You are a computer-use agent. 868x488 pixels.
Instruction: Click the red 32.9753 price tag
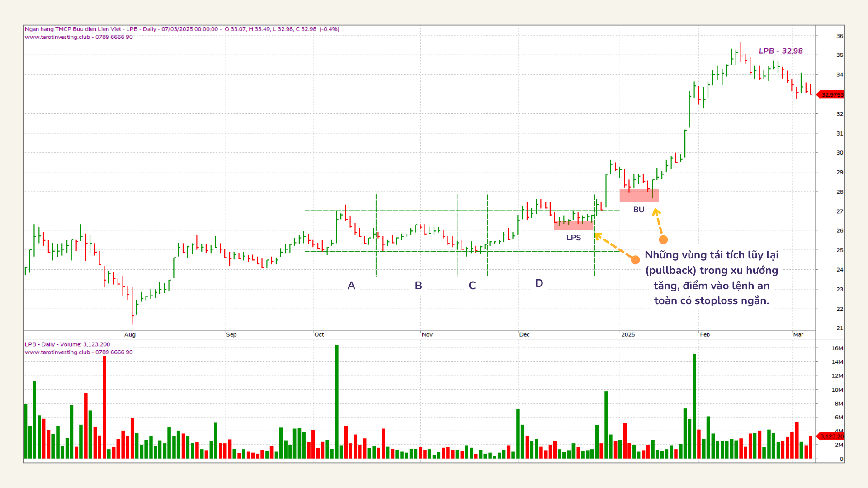832,95
